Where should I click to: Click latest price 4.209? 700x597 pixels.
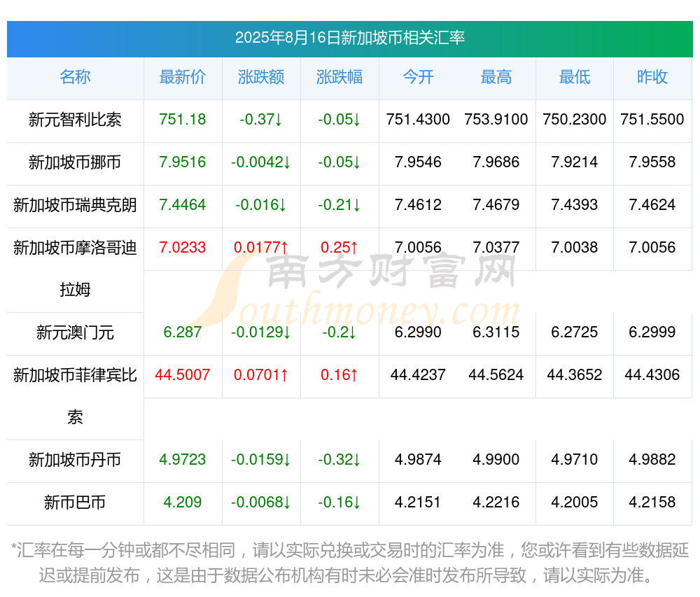[183, 503]
